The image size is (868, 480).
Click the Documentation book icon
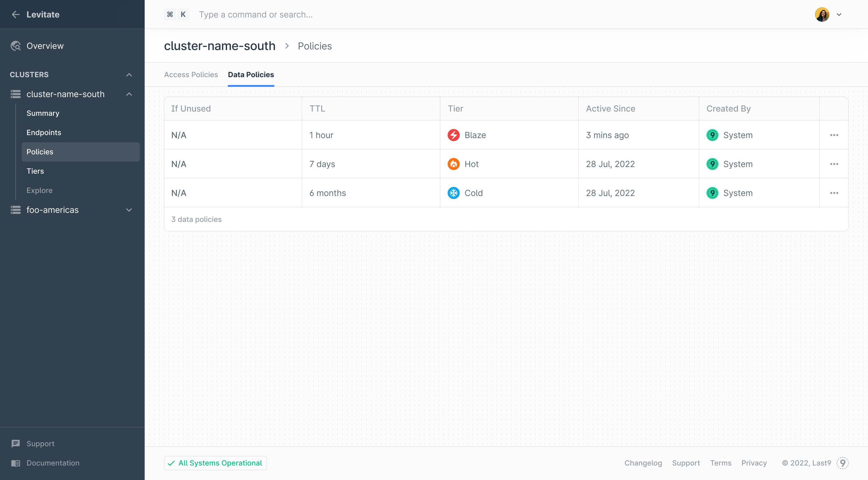(x=15, y=463)
